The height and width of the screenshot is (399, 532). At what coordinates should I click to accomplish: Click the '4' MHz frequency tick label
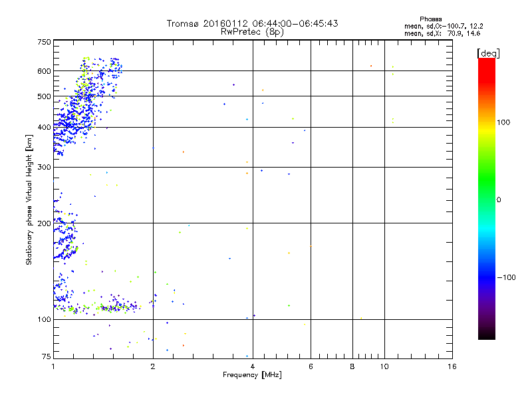point(253,366)
